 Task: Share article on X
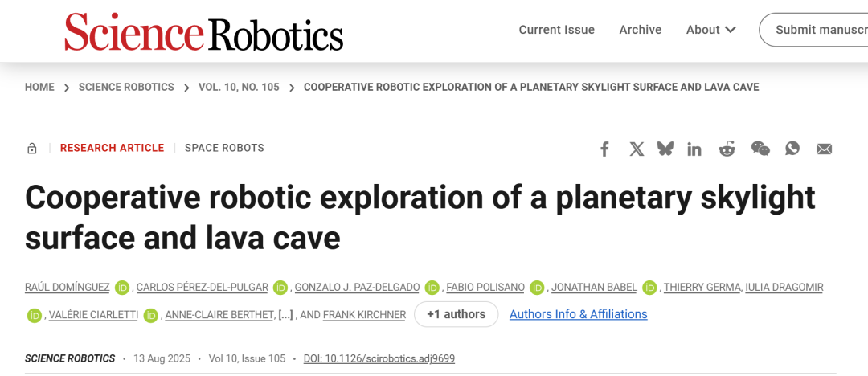(x=637, y=149)
